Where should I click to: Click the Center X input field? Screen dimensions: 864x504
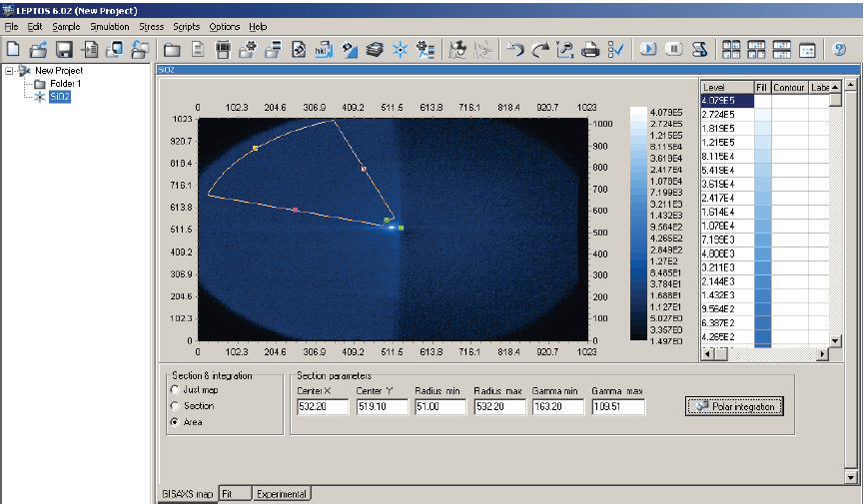tap(323, 407)
